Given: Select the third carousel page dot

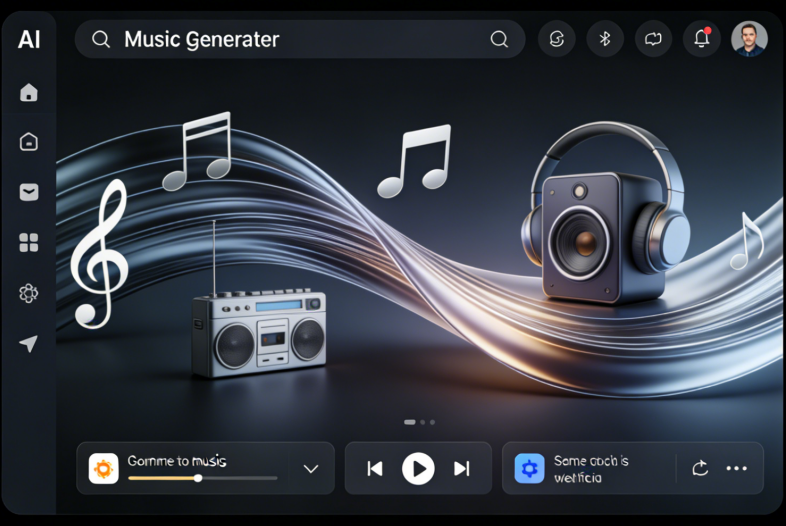Looking at the screenshot, I should (x=433, y=422).
